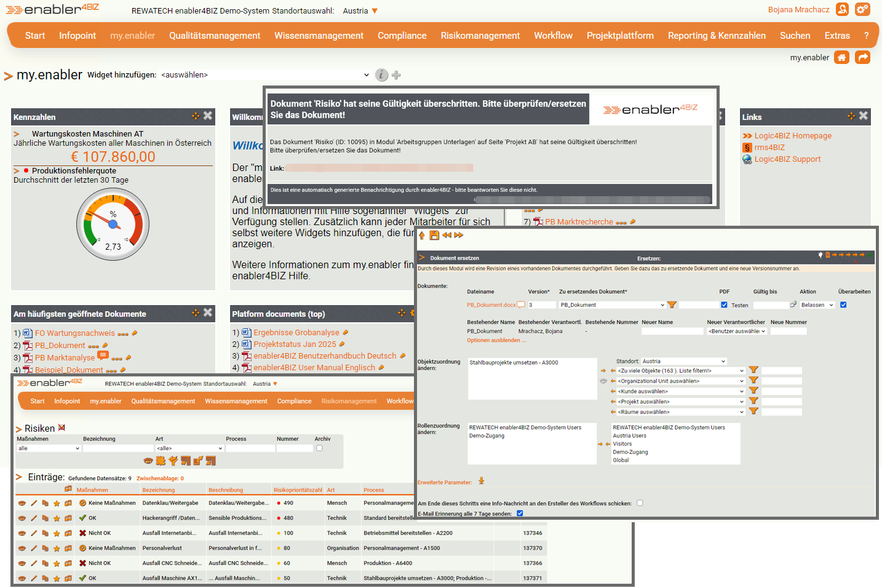Open the Logic4BIZ Homepage link
Image resolution: width=882 pixels, height=588 pixels.
[793, 136]
